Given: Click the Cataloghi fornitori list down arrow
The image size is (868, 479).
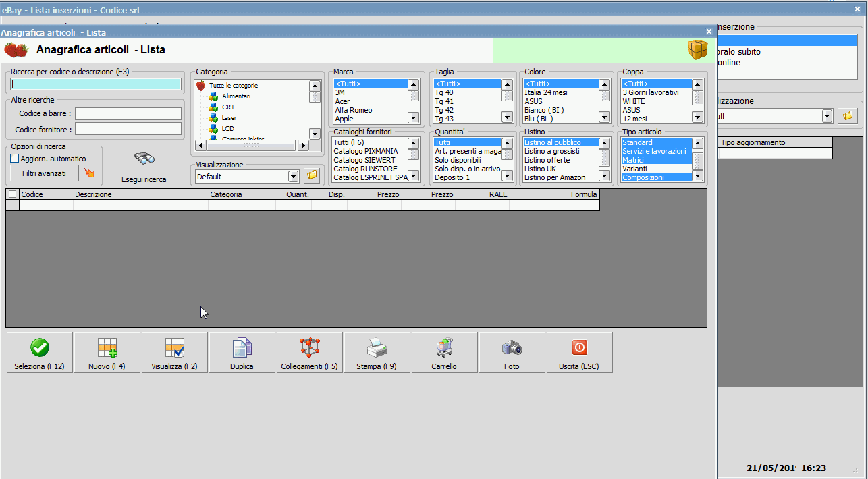Looking at the screenshot, I should pyautogui.click(x=414, y=176).
